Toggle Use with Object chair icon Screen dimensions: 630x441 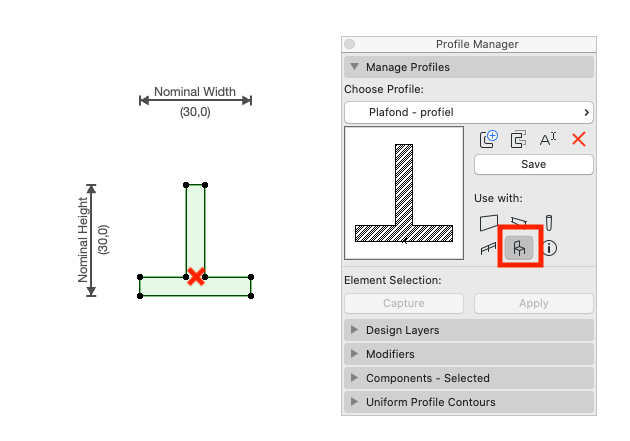(x=519, y=248)
